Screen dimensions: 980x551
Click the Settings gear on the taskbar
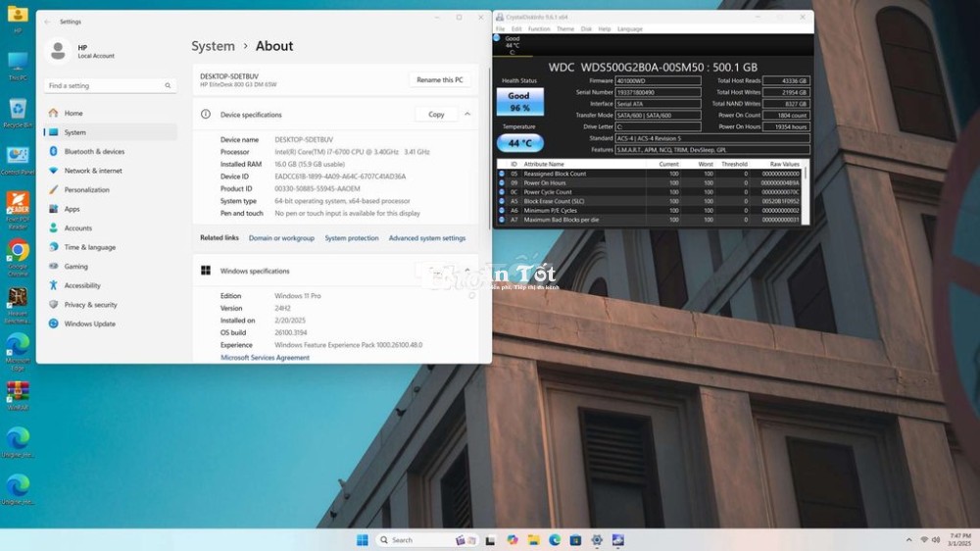(597, 540)
